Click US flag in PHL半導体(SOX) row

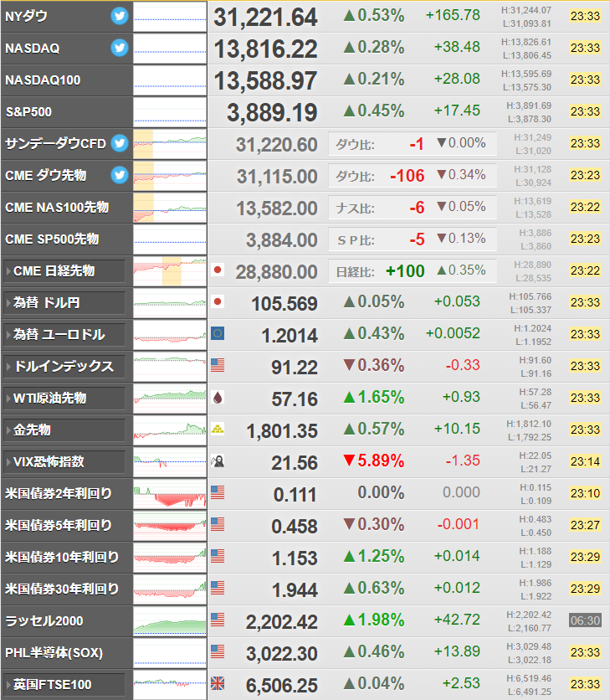[218, 651]
